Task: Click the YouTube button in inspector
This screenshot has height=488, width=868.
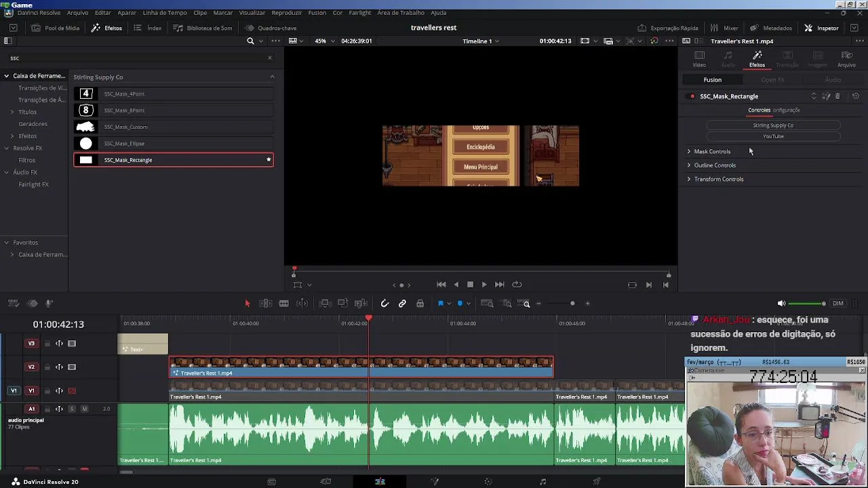Action: coord(773,136)
